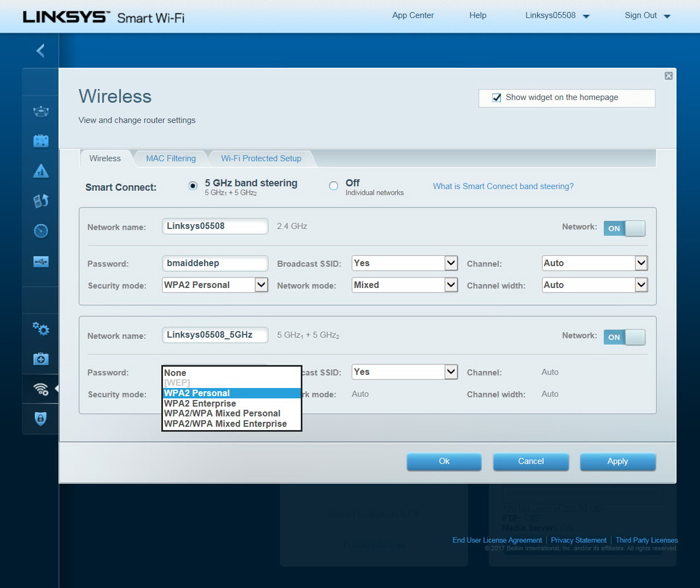The width and height of the screenshot is (700, 588).
Task: Open Parental Controls warning-sign icon
Action: pos(41,171)
